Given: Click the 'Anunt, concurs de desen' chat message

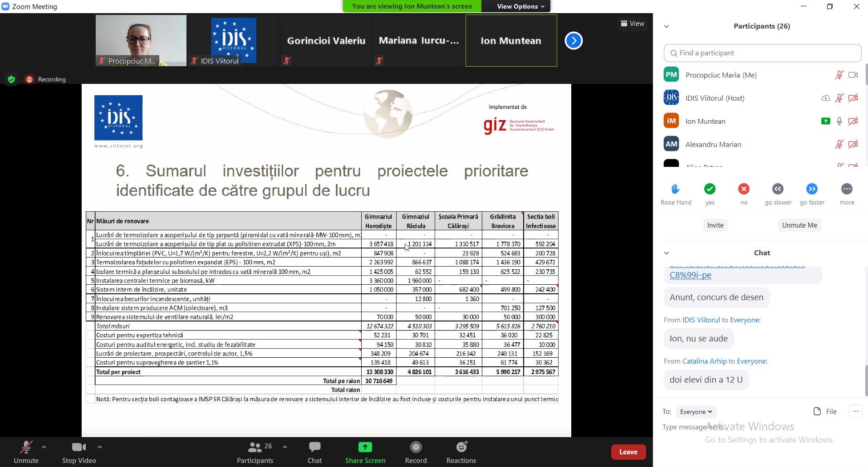Looking at the screenshot, I should pyautogui.click(x=716, y=297).
